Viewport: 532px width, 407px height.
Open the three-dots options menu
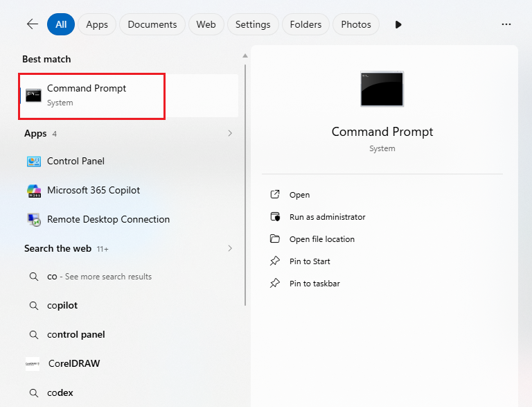click(506, 24)
